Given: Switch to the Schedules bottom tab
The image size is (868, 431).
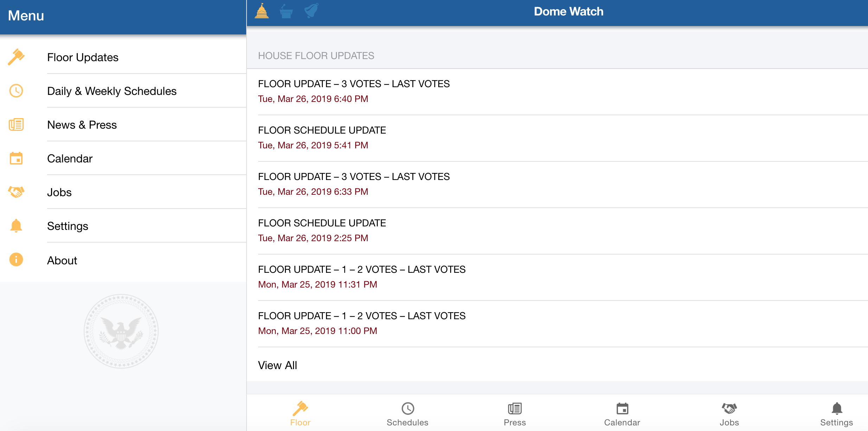Looking at the screenshot, I should pyautogui.click(x=407, y=414).
